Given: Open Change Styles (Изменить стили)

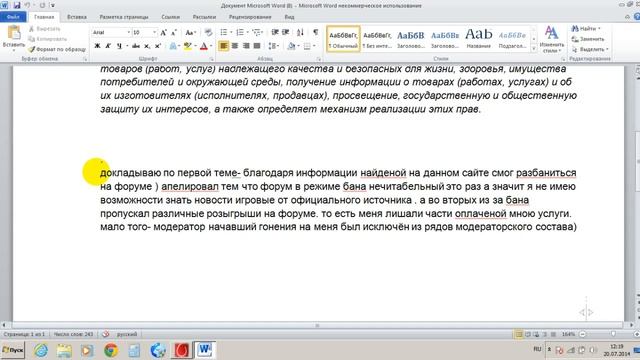Looking at the screenshot, I should (551, 39).
